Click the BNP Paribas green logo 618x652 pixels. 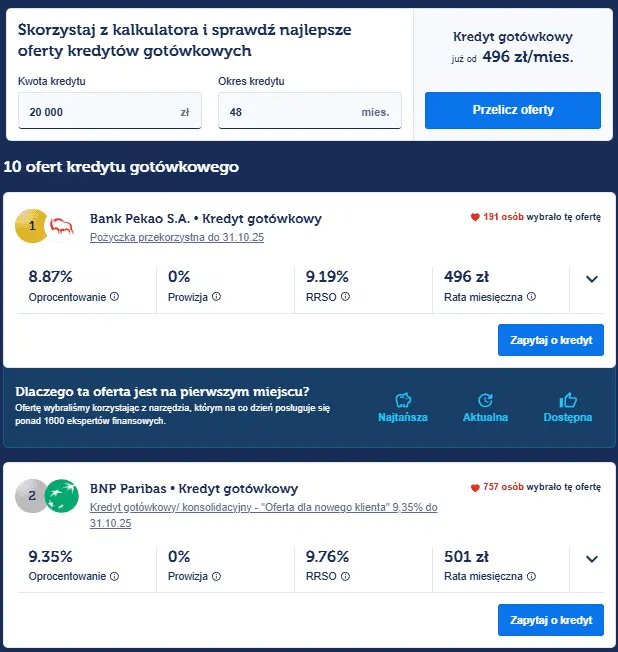point(61,495)
